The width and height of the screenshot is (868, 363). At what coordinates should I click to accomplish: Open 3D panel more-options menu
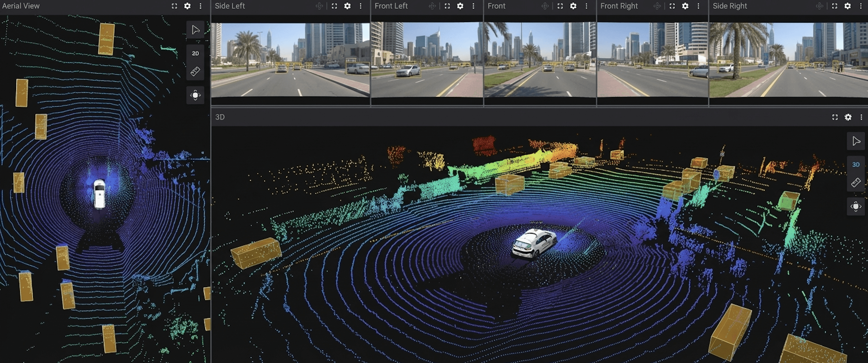(861, 117)
